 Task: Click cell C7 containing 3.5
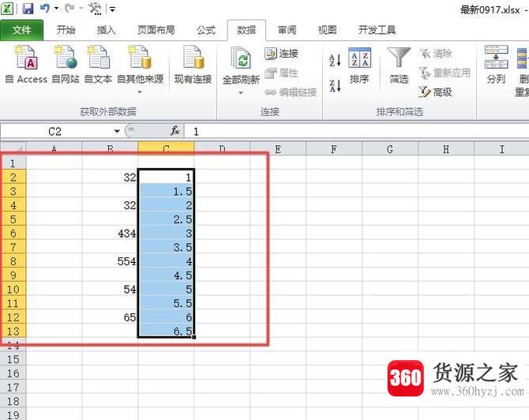166,247
